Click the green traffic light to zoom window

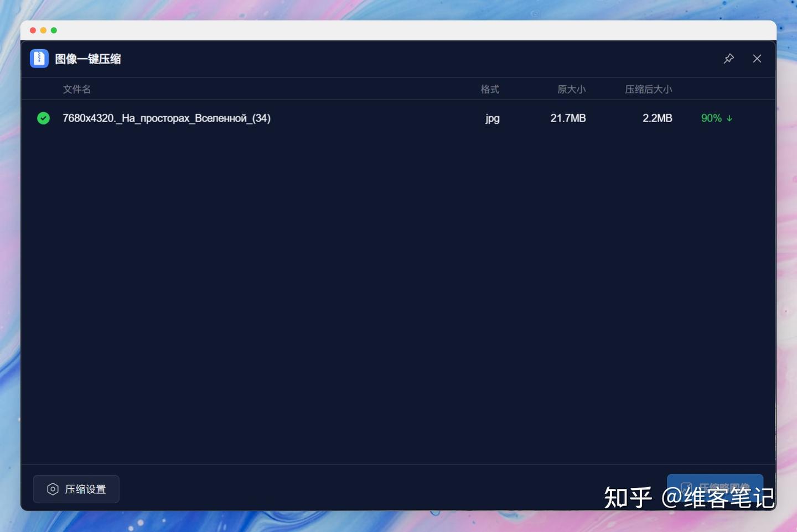point(53,30)
